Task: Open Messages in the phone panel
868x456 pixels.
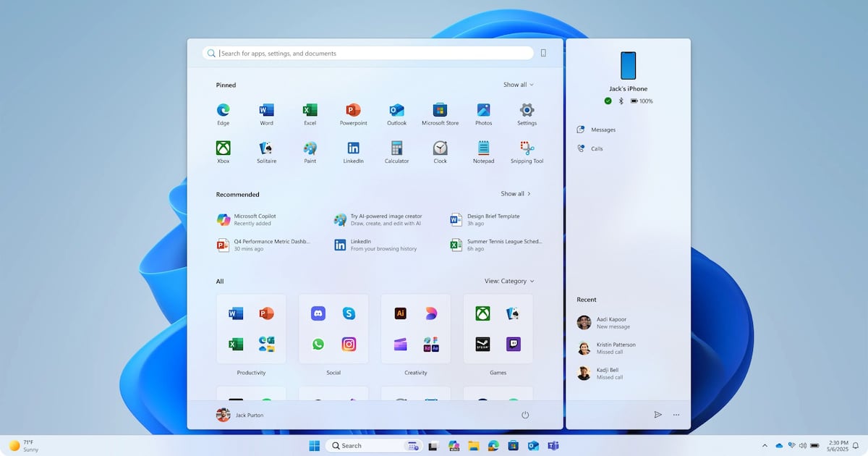Action: tap(603, 130)
